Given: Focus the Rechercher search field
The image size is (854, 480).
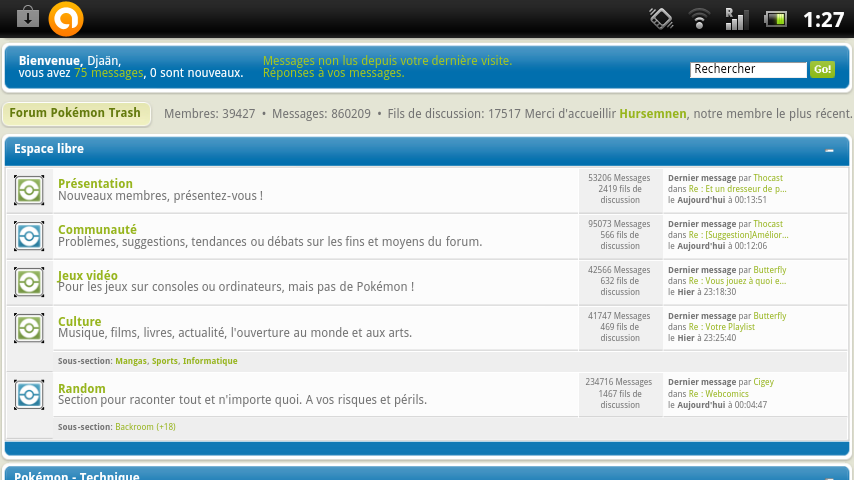Looking at the screenshot, I should point(748,69).
